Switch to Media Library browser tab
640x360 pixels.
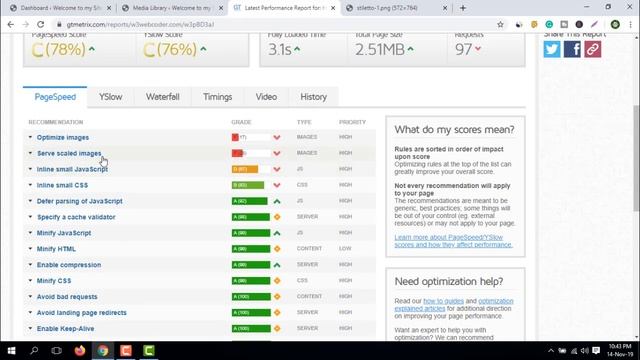[172, 8]
